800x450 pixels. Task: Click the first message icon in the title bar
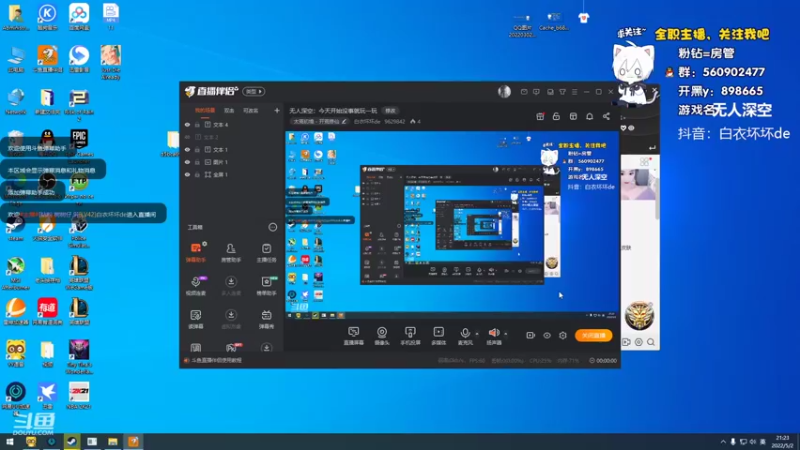524,92
